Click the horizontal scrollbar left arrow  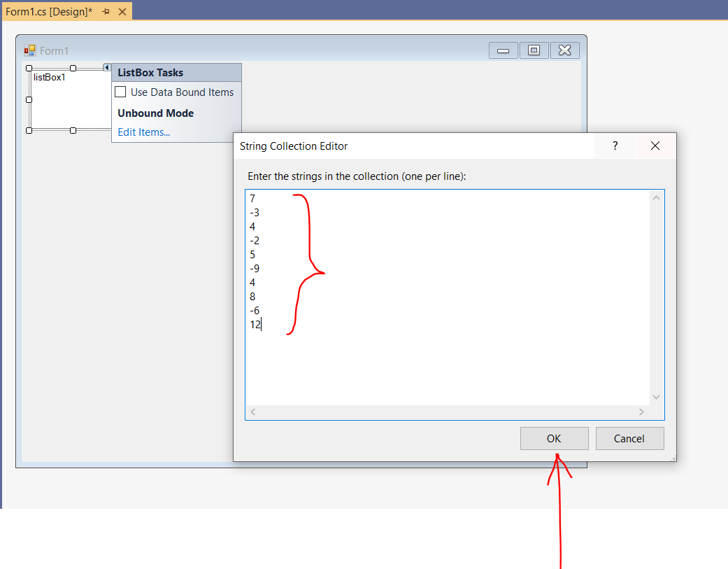253,412
